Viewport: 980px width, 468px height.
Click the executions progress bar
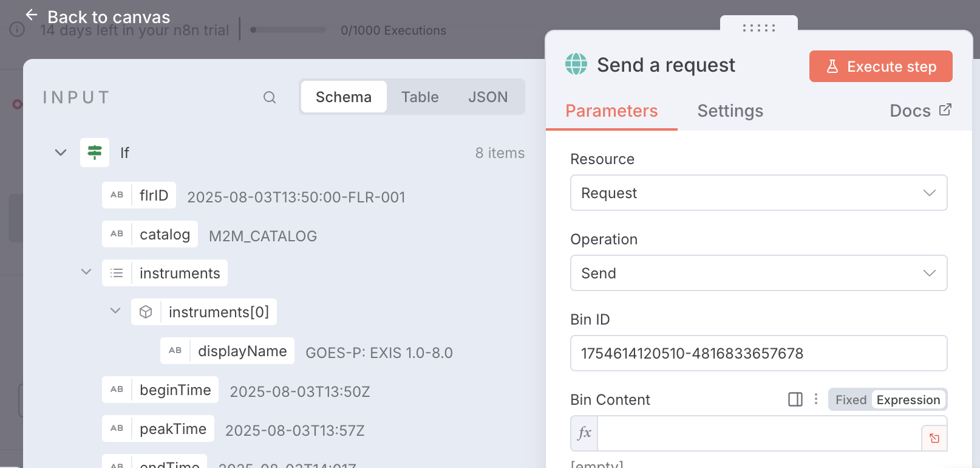(288, 29)
